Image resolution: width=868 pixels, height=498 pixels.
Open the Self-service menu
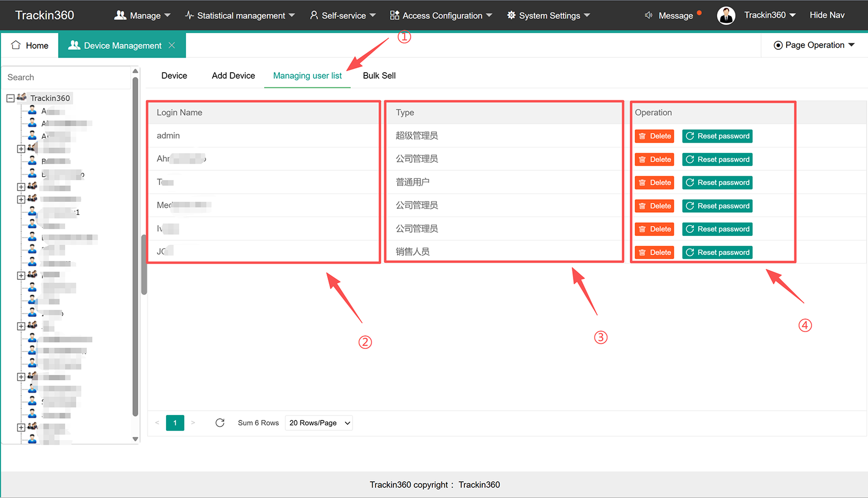click(343, 15)
